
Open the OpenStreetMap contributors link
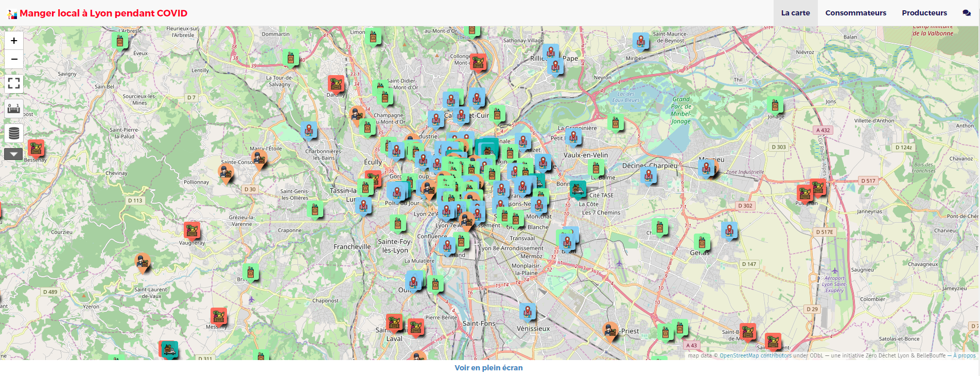755,355
